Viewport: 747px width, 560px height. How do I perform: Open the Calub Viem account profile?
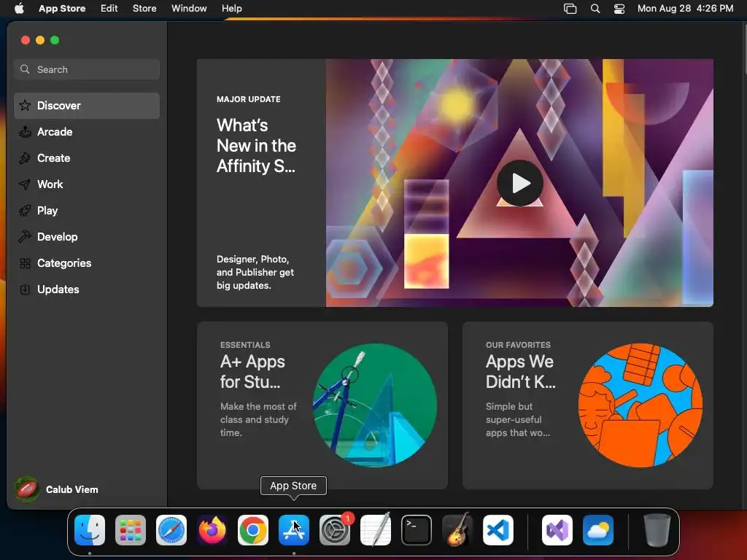(57, 489)
